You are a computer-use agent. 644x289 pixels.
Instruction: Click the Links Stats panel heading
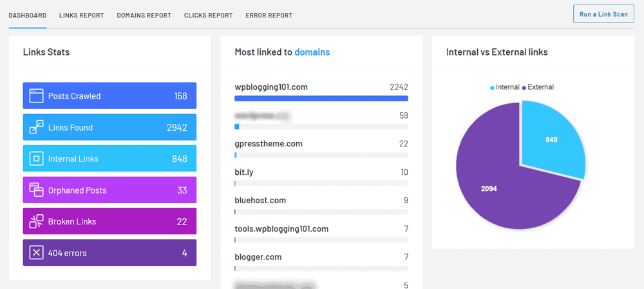tap(46, 52)
